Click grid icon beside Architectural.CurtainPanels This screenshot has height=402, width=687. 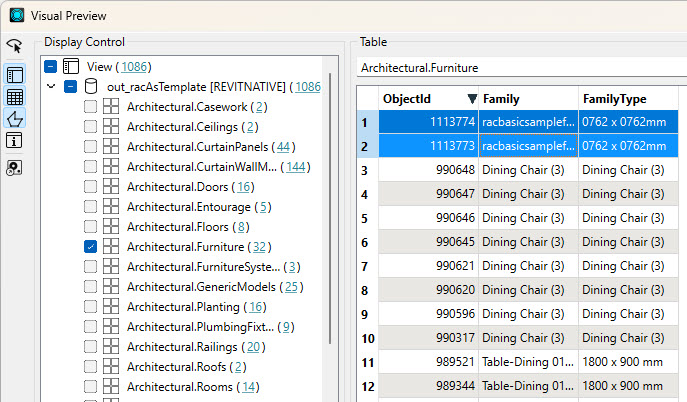click(x=111, y=147)
